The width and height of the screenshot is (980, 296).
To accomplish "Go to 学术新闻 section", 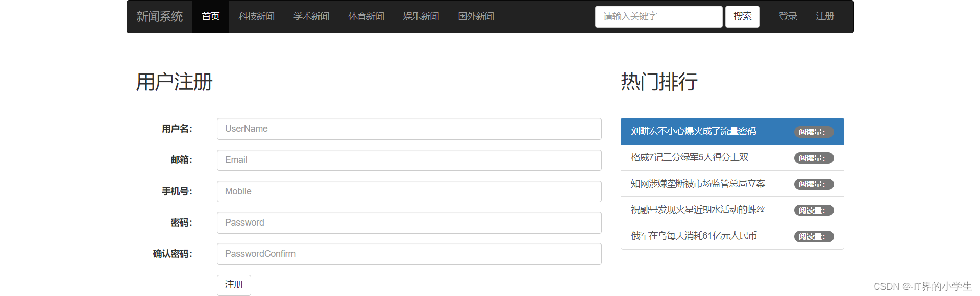I will pyautogui.click(x=311, y=17).
